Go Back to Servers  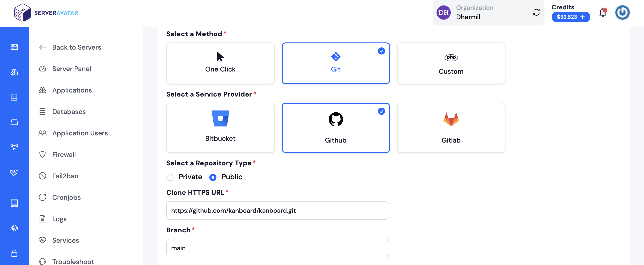click(77, 47)
